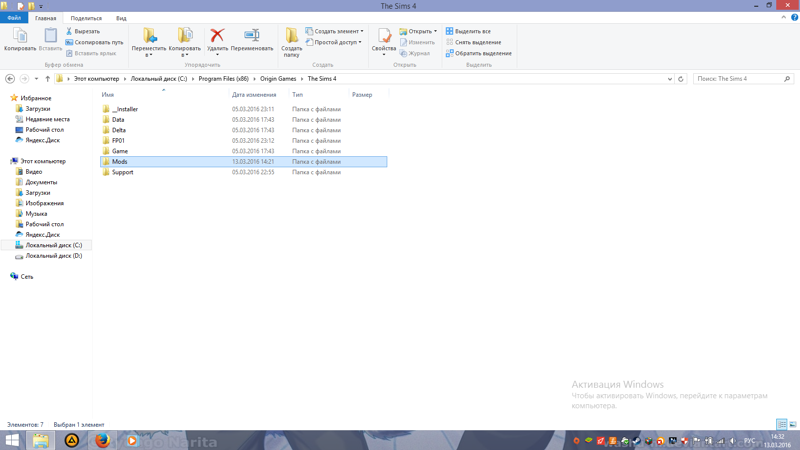The image size is (800, 450).
Task: Open the Открыть dropdown arrow
Action: (435, 31)
